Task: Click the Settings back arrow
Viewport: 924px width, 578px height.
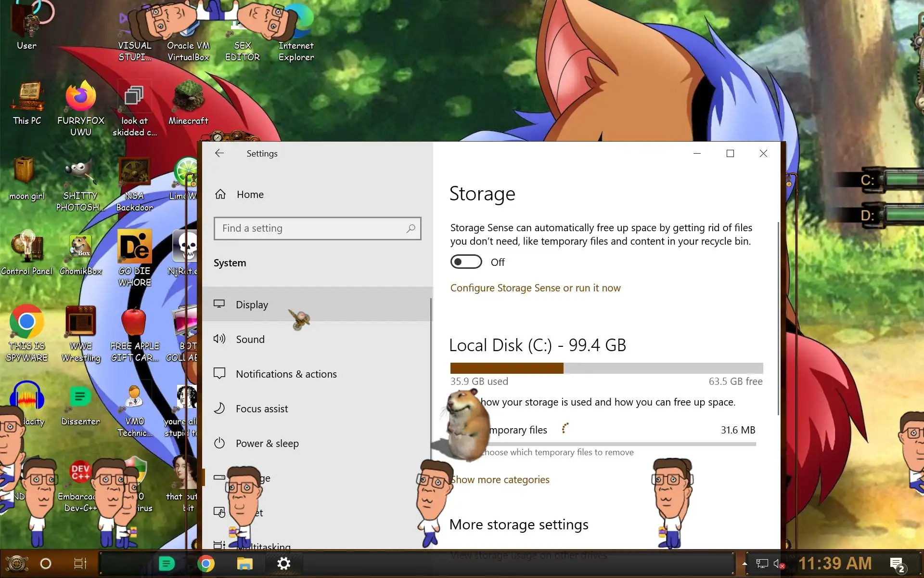Action: click(219, 153)
